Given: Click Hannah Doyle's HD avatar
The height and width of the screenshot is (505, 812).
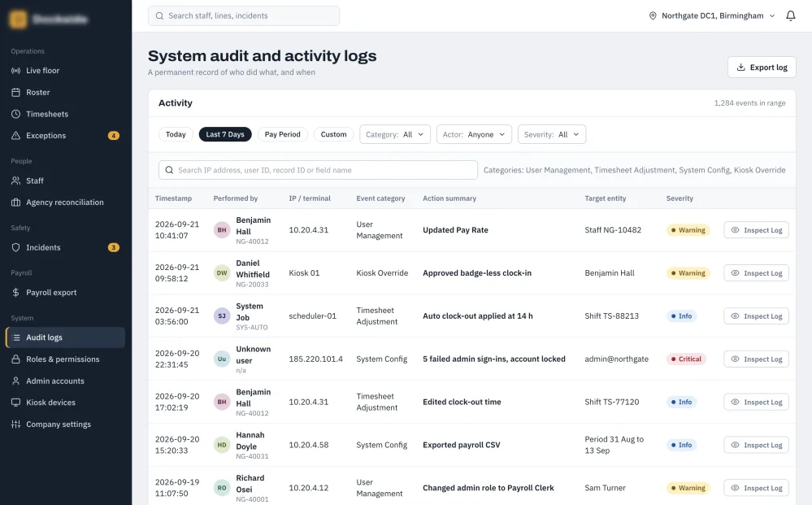Looking at the screenshot, I should point(222,445).
